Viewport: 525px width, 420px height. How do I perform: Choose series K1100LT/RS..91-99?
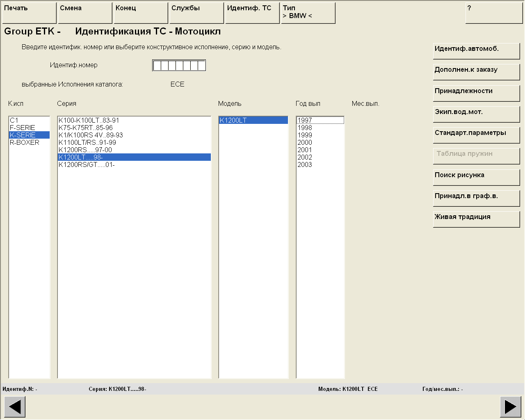134,142
